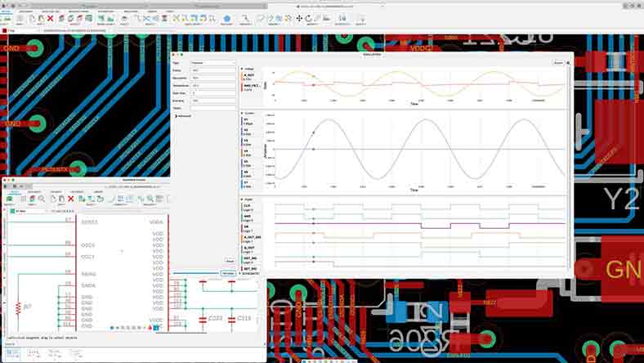The width and height of the screenshot is (644, 363).
Task: Click the first magnifier icon in schematic toolbar
Action: tap(42, 199)
